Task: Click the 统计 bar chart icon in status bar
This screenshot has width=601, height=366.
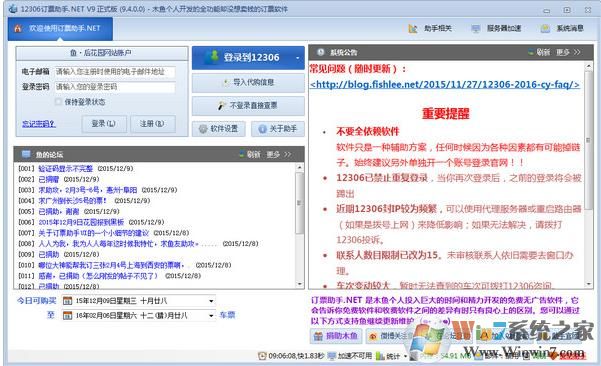Action: coord(380,356)
